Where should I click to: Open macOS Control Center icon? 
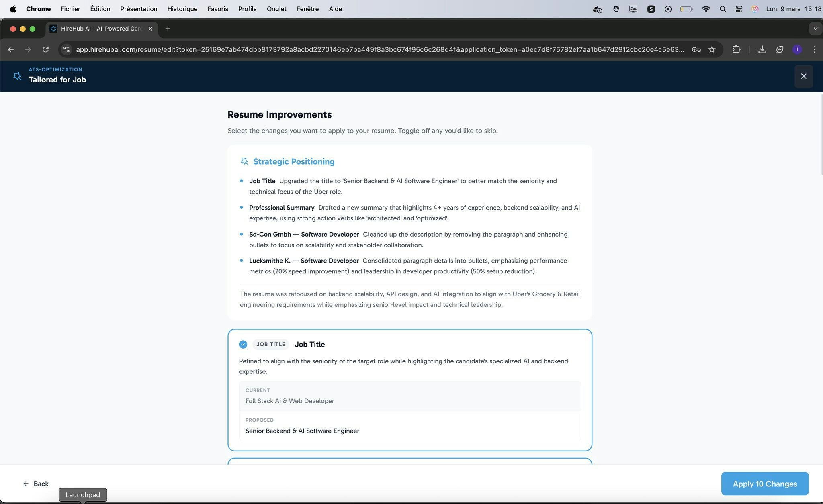coord(739,9)
